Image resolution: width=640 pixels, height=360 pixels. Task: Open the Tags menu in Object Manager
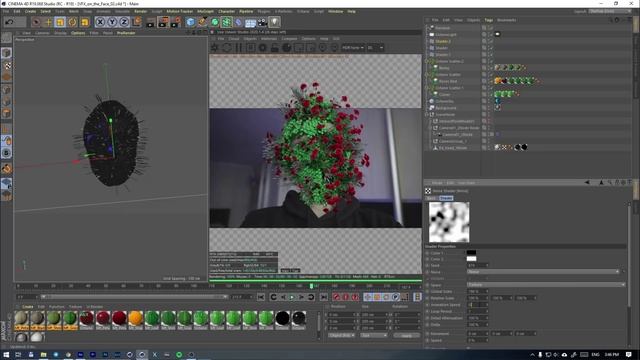489,20
